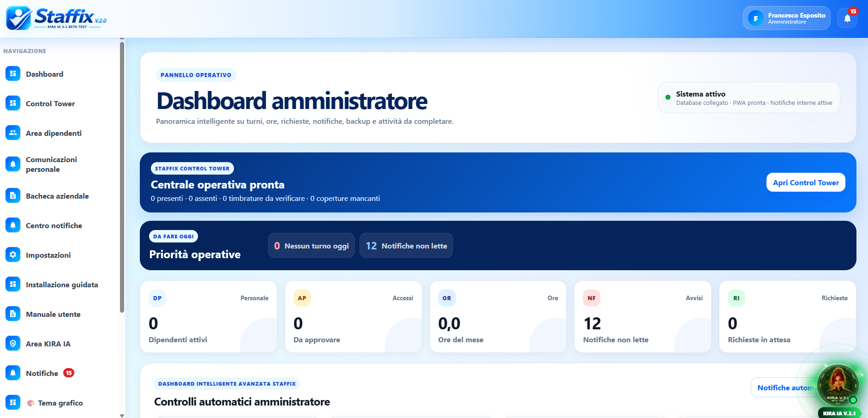Click the DA FARE OGGI badge

coord(174,236)
